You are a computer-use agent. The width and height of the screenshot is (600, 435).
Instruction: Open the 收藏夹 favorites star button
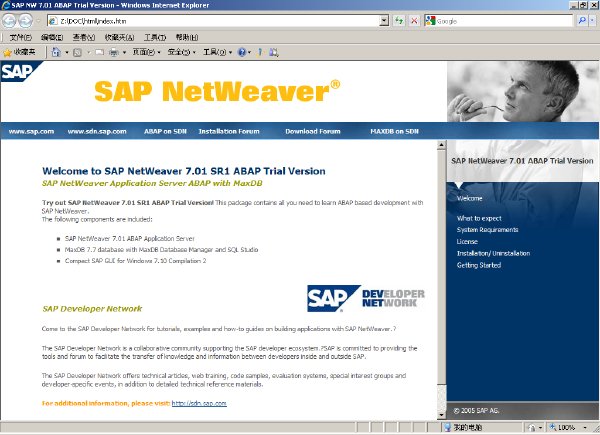pos(19,52)
